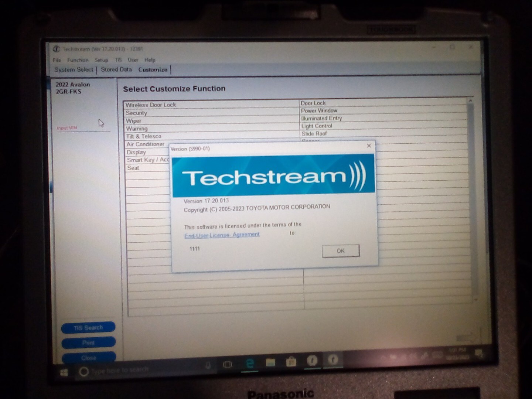The image size is (532, 399).
Task: Open Microsoft Store taskbar icon
Action: [291, 361]
